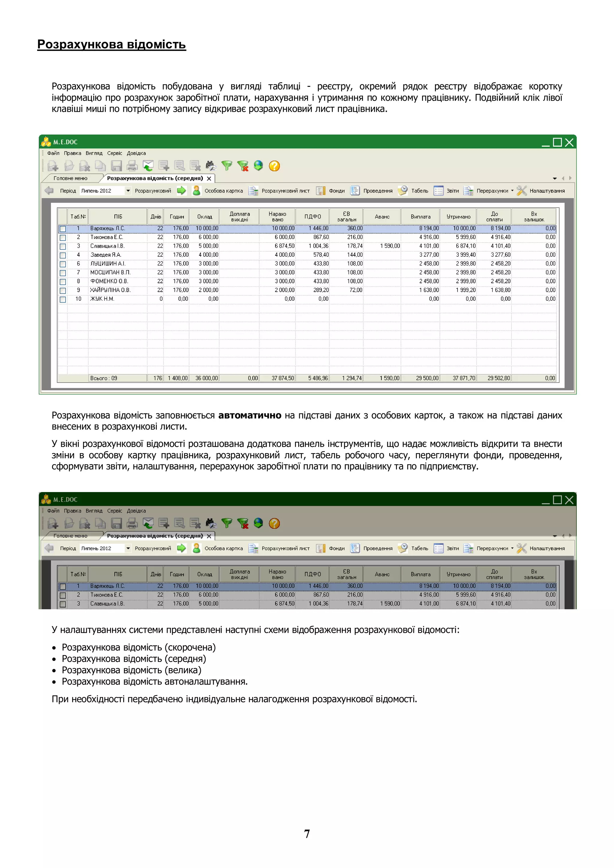The width and height of the screenshot is (614, 868).
Task: Close the Розрахункова відомість (середня) tab, upper window
Action: pyautogui.click(x=209, y=179)
